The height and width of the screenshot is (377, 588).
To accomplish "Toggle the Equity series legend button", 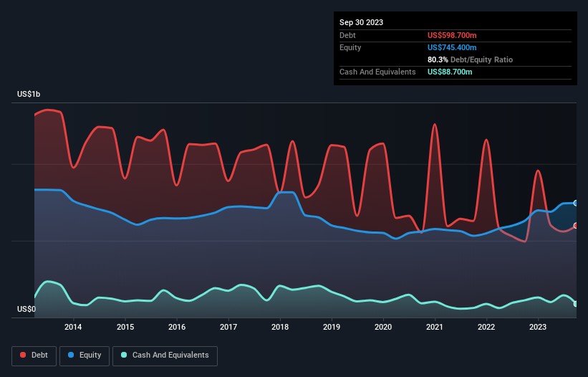I will coord(85,355).
